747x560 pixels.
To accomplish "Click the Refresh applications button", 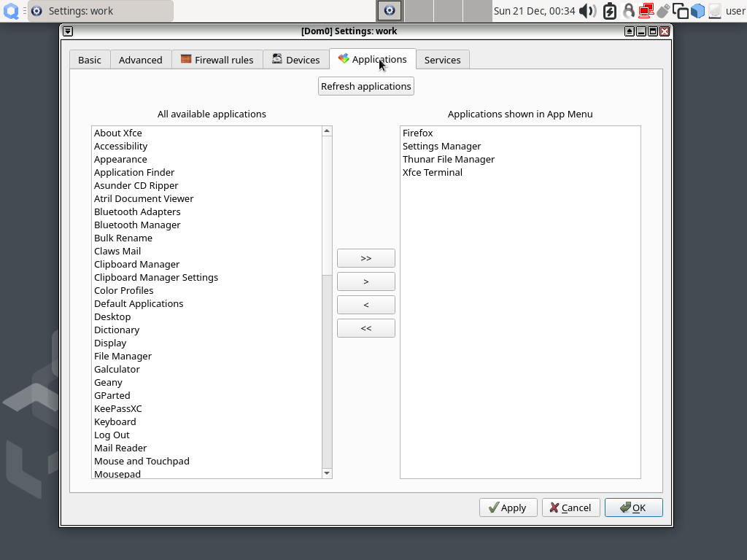I will [x=366, y=86].
